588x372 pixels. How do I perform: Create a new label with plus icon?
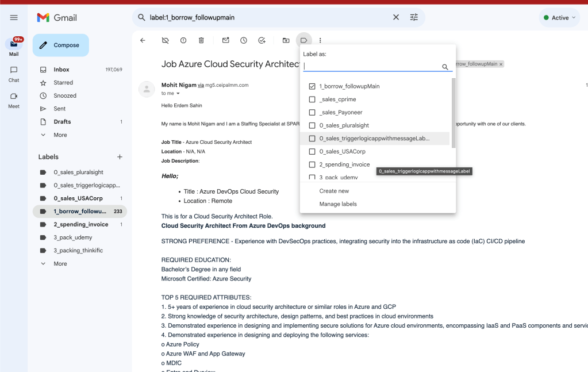(120, 157)
